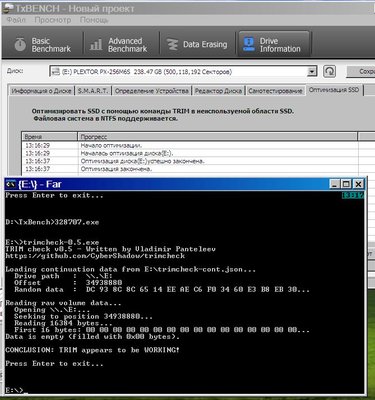Select the Оптимизация SSD tab

(x=334, y=90)
